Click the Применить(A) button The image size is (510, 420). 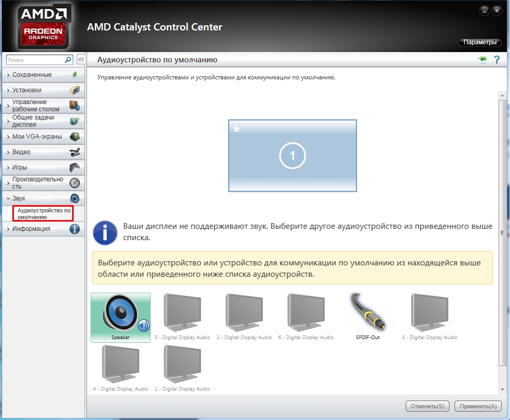point(478,406)
